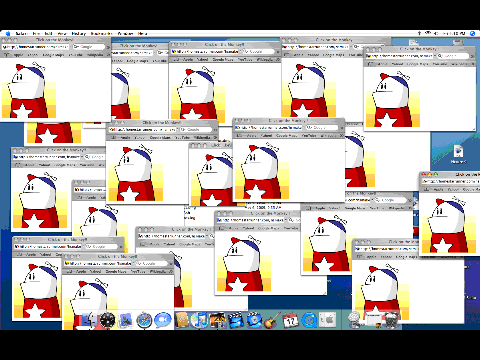Open System Preferences from the Dock

click(328, 320)
